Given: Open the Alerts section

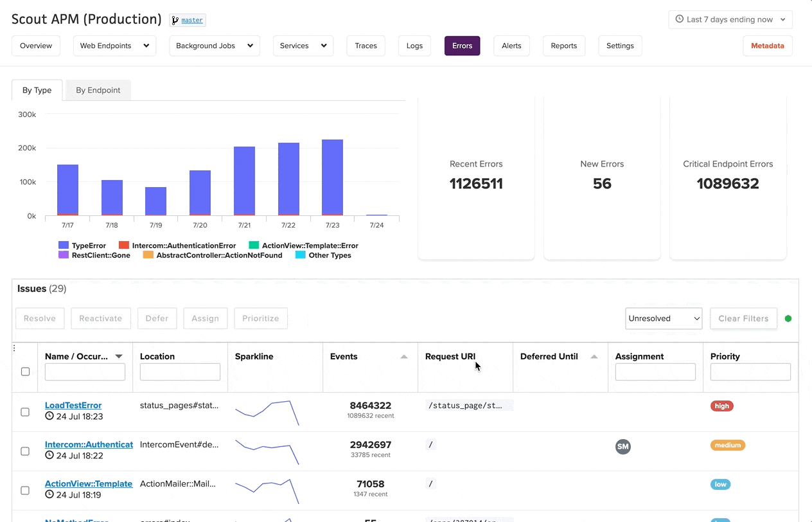Looking at the screenshot, I should tap(511, 46).
